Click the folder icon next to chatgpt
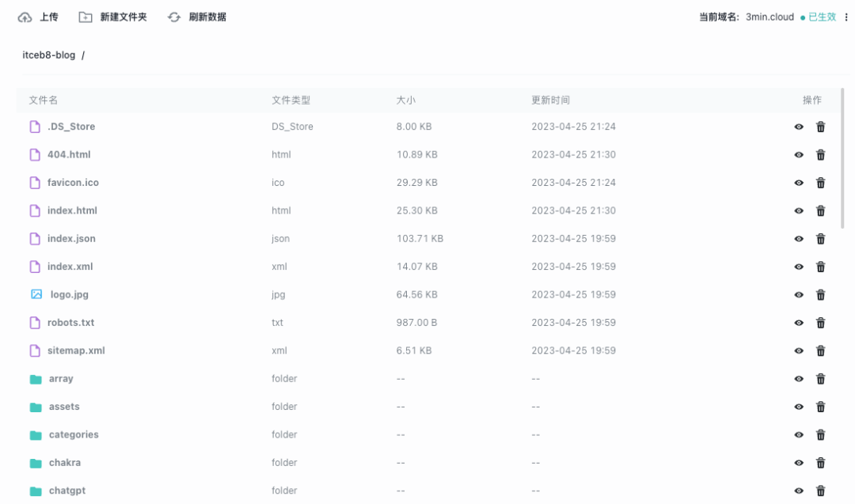 click(36, 491)
